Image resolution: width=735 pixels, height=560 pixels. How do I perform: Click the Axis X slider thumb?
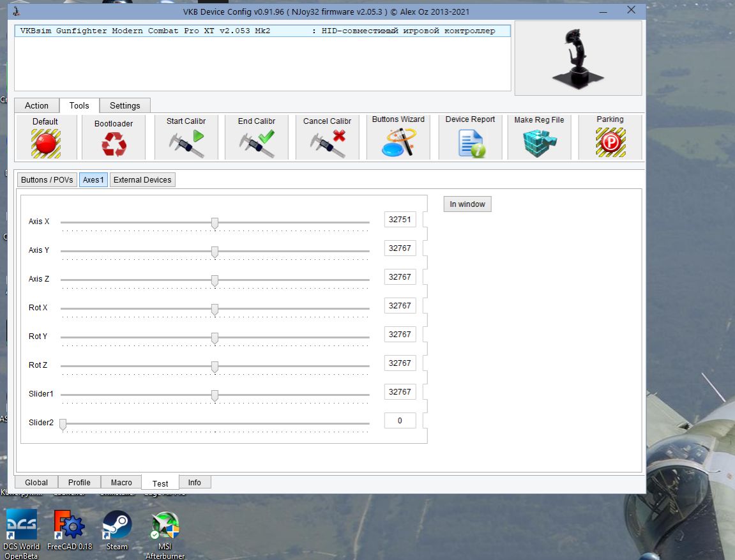tap(215, 223)
